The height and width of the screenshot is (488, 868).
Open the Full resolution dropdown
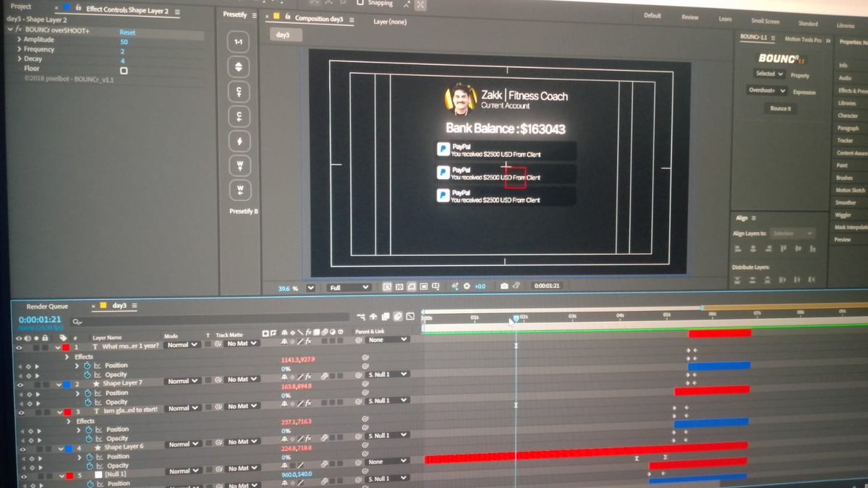click(x=349, y=288)
